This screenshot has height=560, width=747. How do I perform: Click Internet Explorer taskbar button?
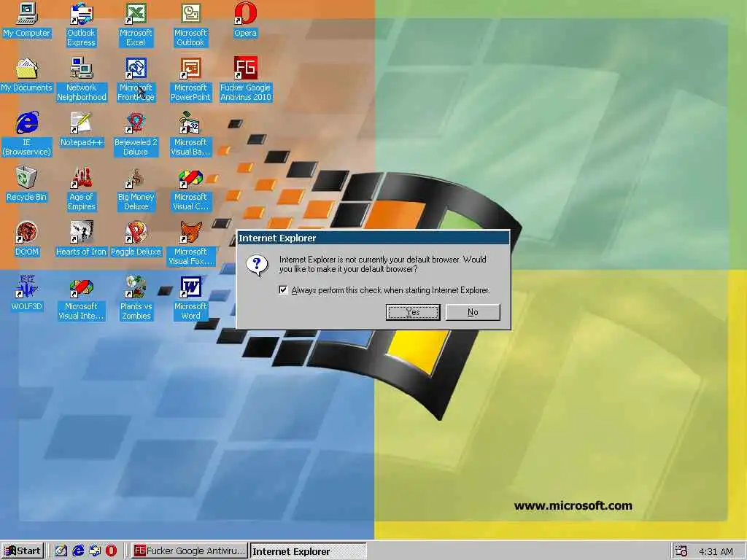309,551
